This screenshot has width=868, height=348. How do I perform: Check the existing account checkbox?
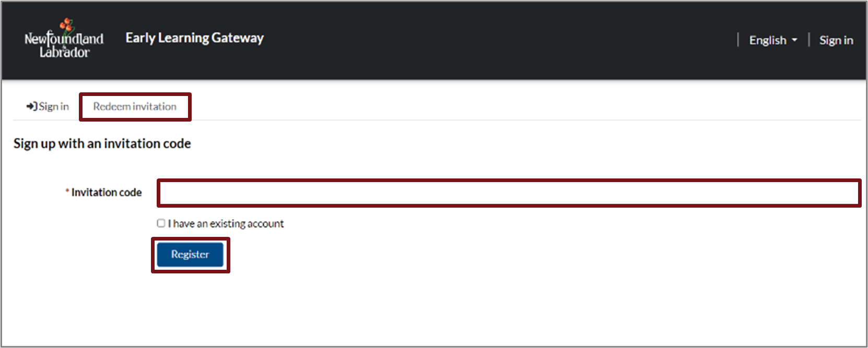click(x=161, y=223)
